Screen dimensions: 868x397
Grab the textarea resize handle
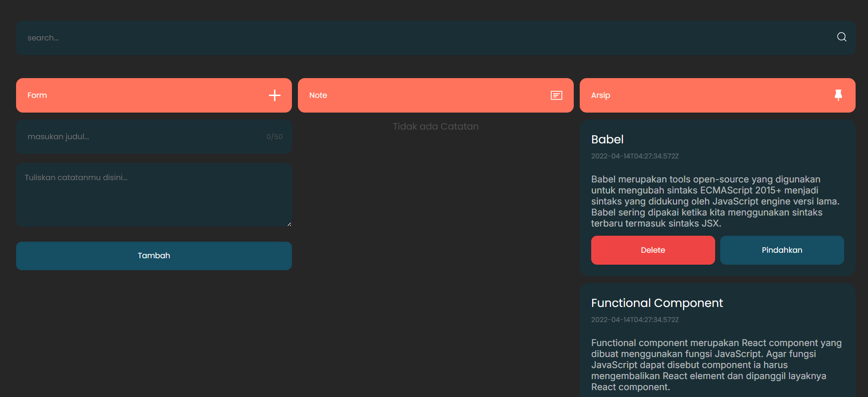[289, 224]
